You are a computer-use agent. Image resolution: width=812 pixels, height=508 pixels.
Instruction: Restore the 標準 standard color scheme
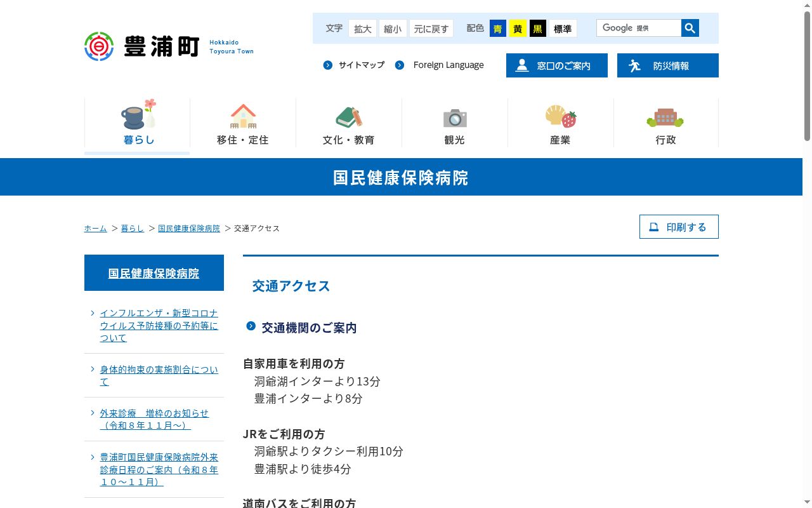coord(563,29)
